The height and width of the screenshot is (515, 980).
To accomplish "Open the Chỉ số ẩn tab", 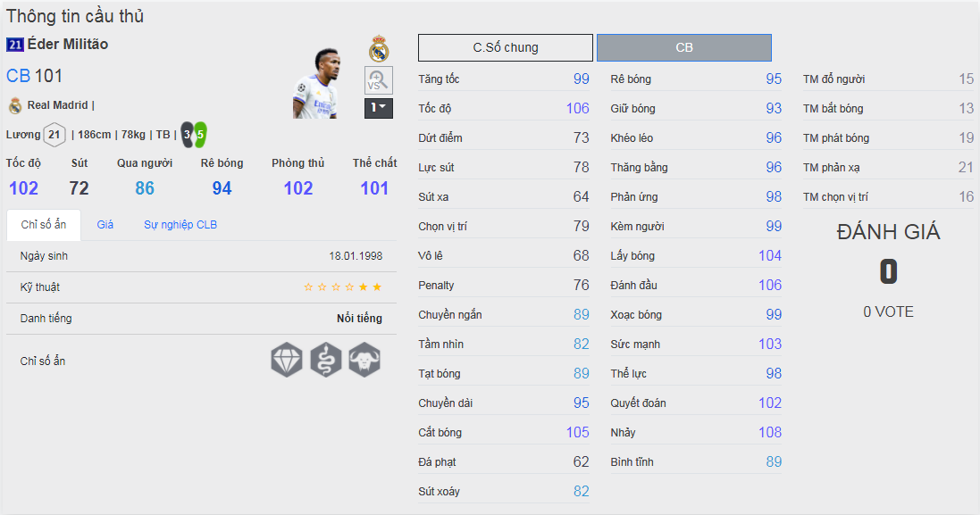I will pyautogui.click(x=43, y=225).
